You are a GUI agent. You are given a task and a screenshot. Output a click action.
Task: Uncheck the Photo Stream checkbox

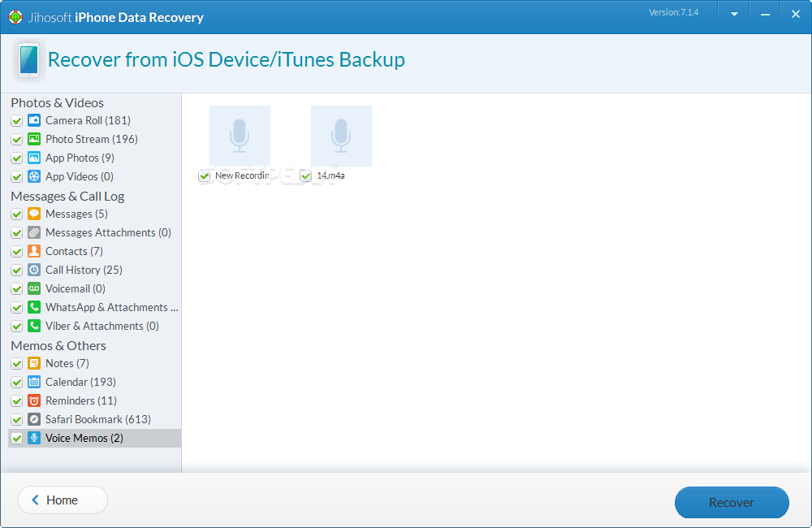[x=16, y=140]
